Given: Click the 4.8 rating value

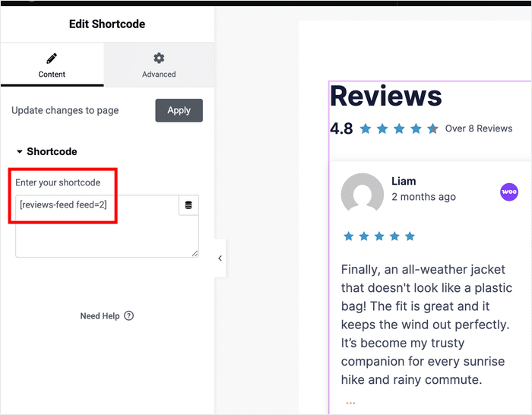Looking at the screenshot, I should [341, 128].
